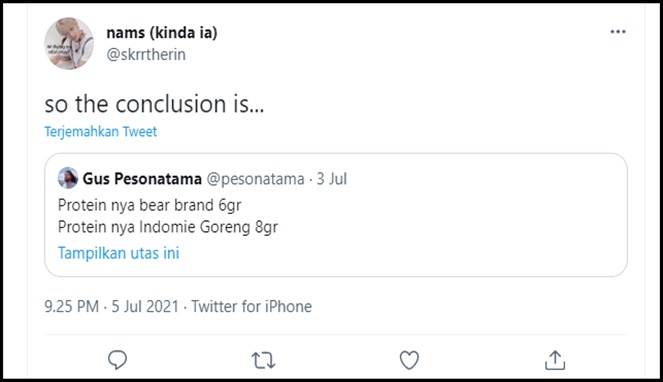Open Tampilkan utas ini thread link
Screen dimensions: 663x382
pyautogui.click(x=118, y=253)
